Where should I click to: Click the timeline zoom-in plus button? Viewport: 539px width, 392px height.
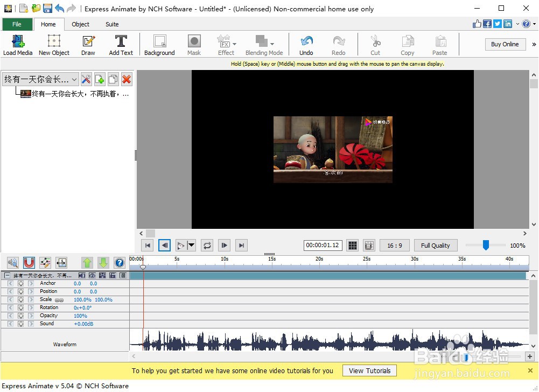(x=530, y=356)
